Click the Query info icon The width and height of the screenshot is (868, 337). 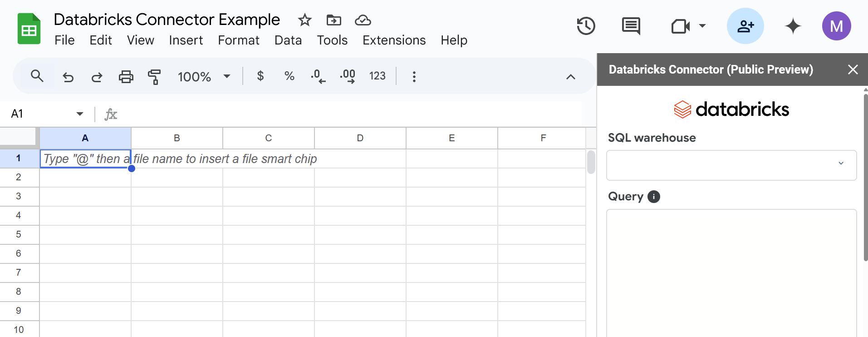[x=653, y=197]
